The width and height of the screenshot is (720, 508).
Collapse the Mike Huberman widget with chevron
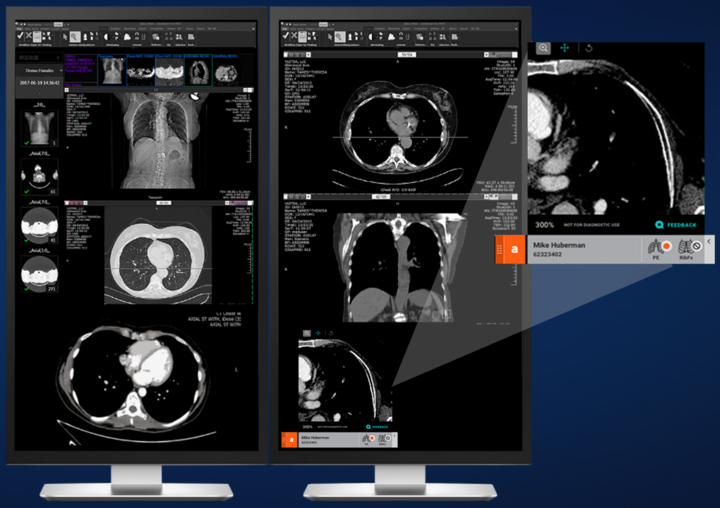709,243
